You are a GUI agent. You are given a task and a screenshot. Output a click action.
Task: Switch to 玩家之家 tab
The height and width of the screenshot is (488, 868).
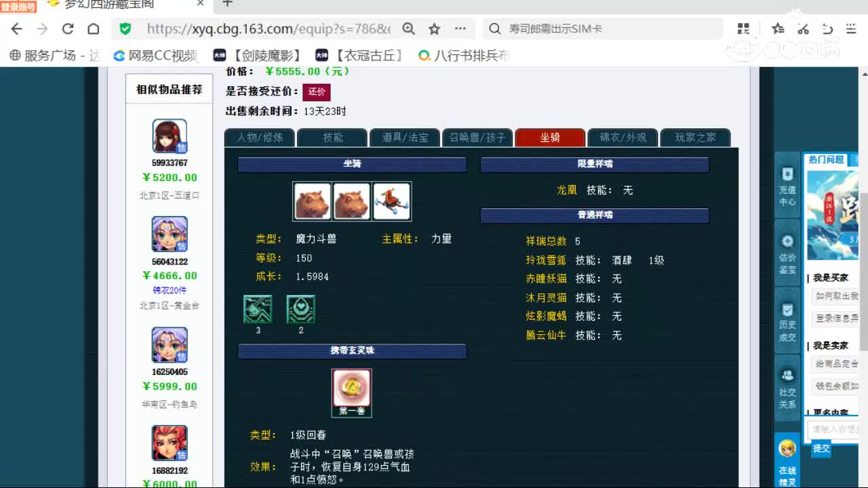[x=695, y=138]
